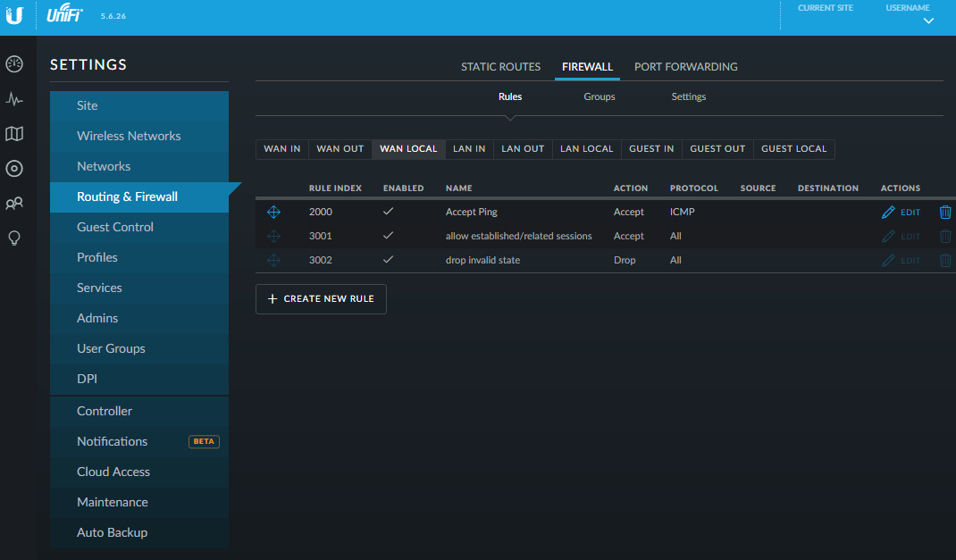Toggle enabled checkmark for rule 3001
The height and width of the screenshot is (560, 956).
pos(388,236)
